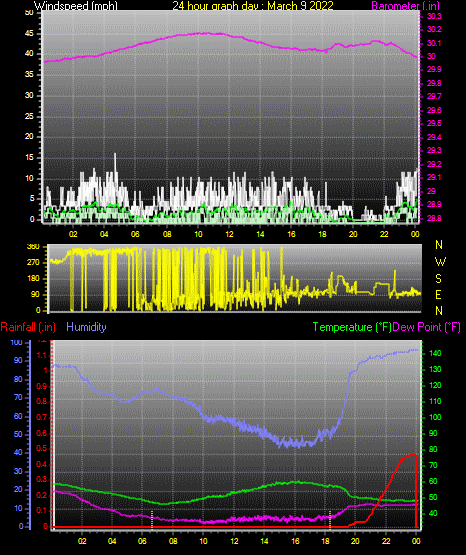The width and height of the screenshot is (466, 555).
Task: Click the "0.4" rainfall axis value
Action: (x=42, y=464)
